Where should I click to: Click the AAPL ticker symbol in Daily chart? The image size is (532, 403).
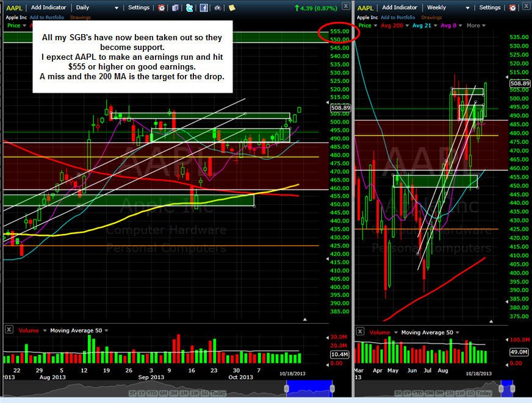click(14, 8)
